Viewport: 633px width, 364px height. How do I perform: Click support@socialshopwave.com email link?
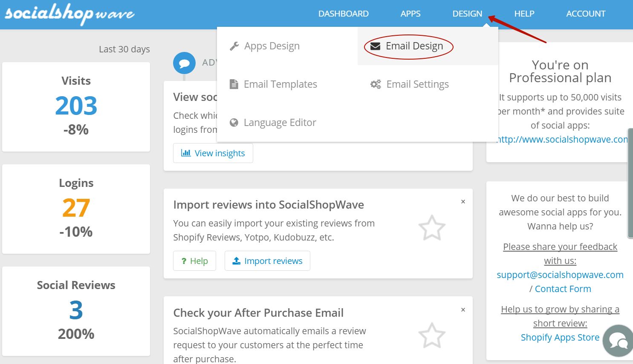tap(560, 275)
